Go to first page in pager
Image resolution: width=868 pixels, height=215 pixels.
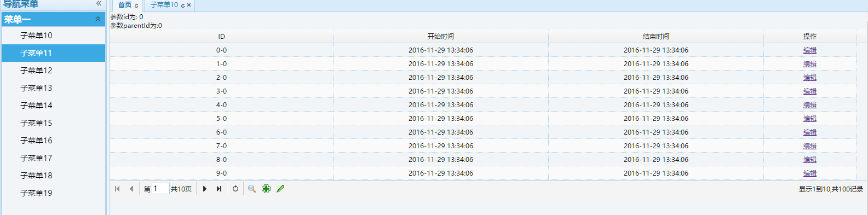pos(117,189)
